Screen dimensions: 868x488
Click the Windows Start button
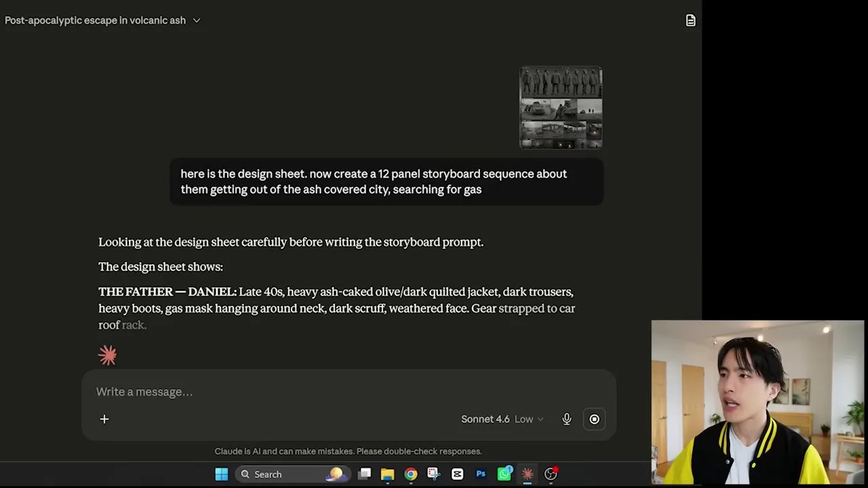(222, 474)
